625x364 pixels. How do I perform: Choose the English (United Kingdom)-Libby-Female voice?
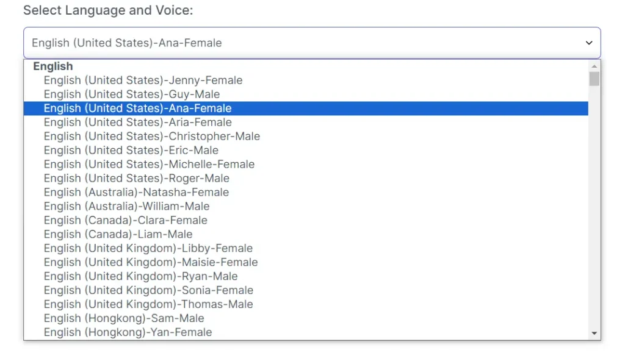[x=148, y=248]
